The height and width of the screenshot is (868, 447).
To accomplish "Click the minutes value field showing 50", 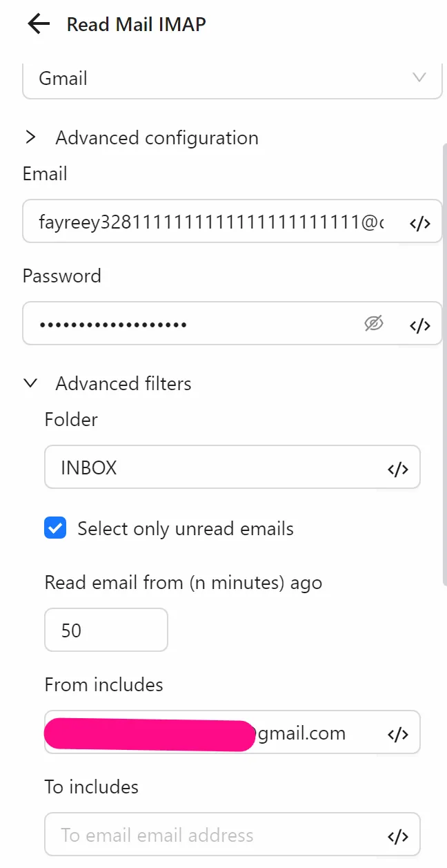I will pos(106,629).
